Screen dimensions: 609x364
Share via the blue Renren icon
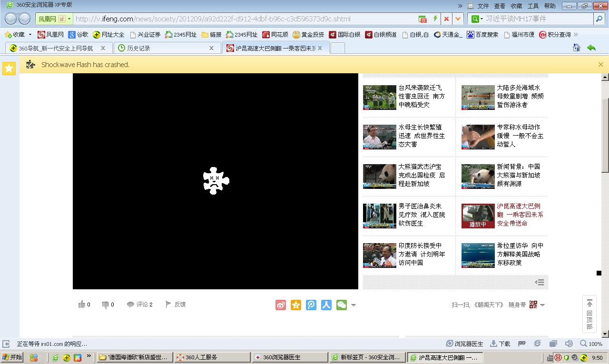tap(326, 305)
